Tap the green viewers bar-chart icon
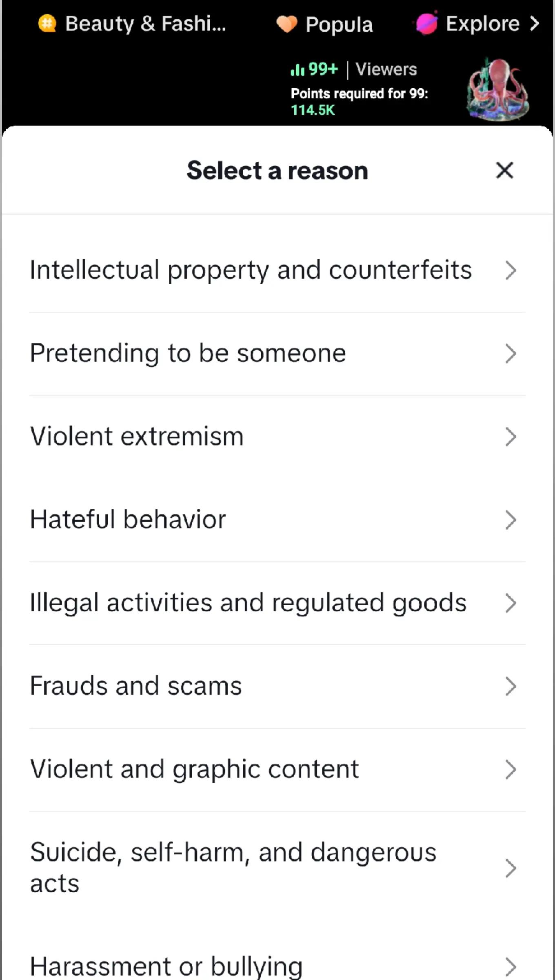555x980 pixels. click(297, 69)
